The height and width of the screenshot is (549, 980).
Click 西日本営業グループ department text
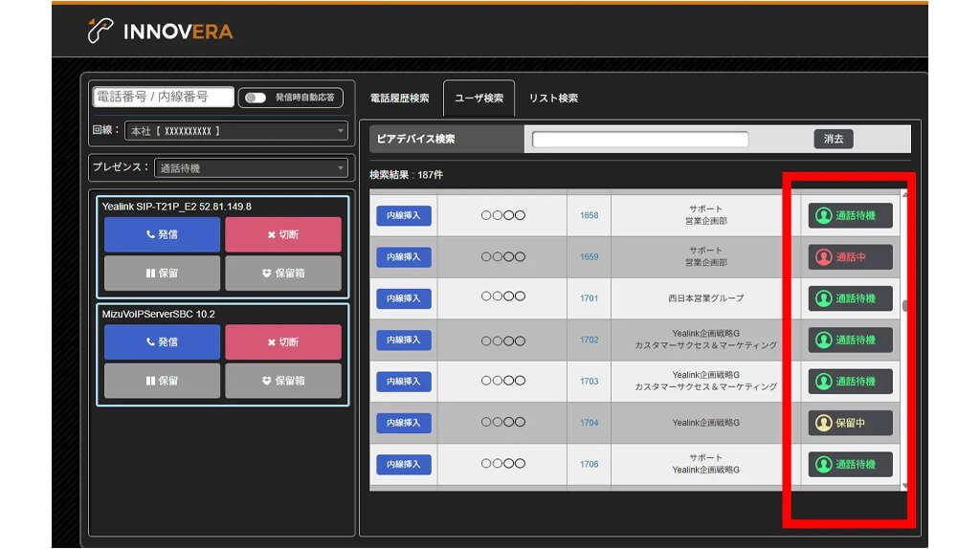point(705,298)
